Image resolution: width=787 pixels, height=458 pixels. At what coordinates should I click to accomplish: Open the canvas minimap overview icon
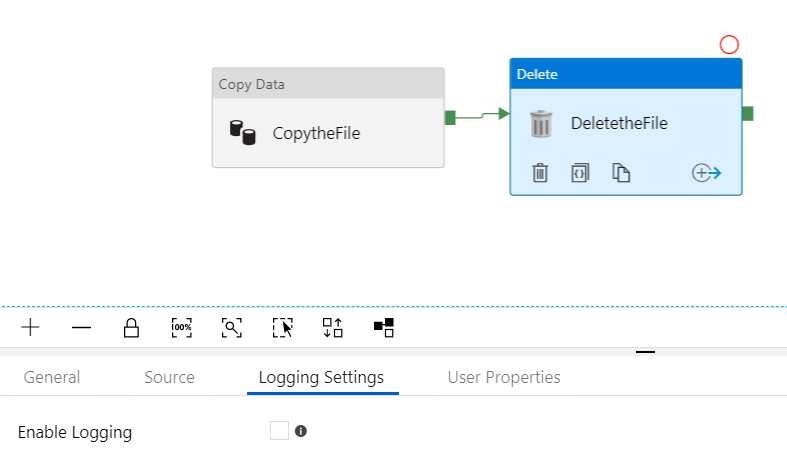pyautogui.click(x=384, y=328)
